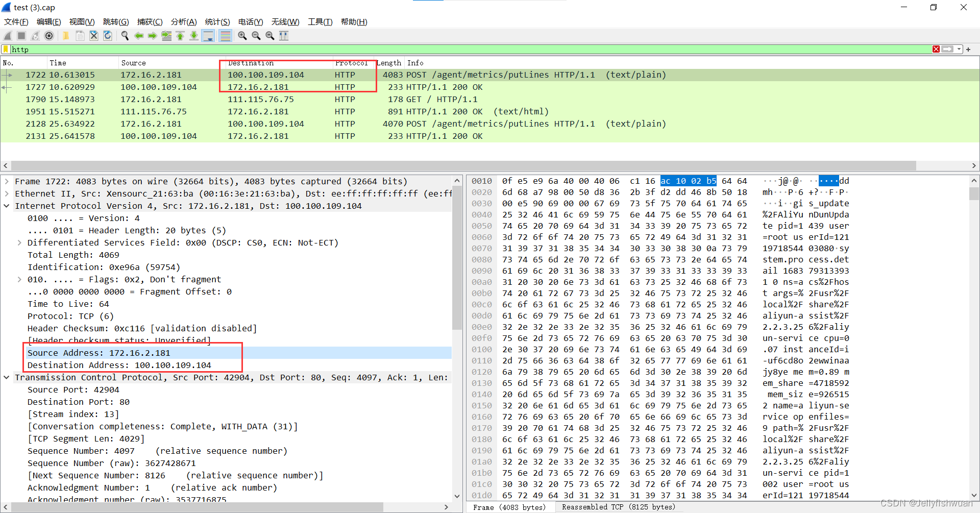980x513 pixels.
Task: Zoom in on the packet text
Action: [242, 36]
